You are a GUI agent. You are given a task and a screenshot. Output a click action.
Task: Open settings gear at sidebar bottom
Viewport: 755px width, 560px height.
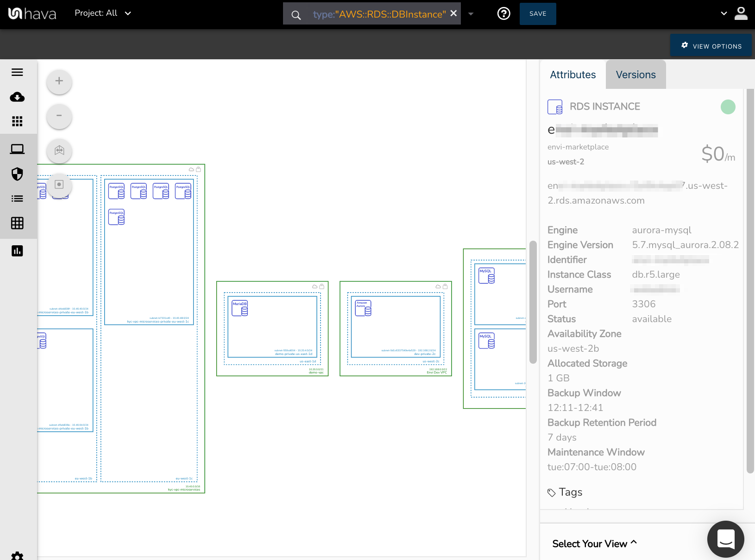click(x=17, y=556)
